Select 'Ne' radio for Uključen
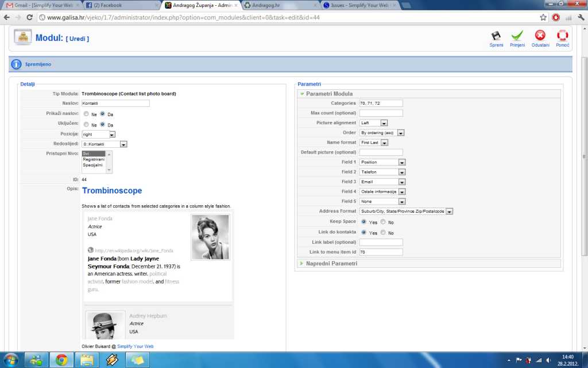 pos(86,124)
